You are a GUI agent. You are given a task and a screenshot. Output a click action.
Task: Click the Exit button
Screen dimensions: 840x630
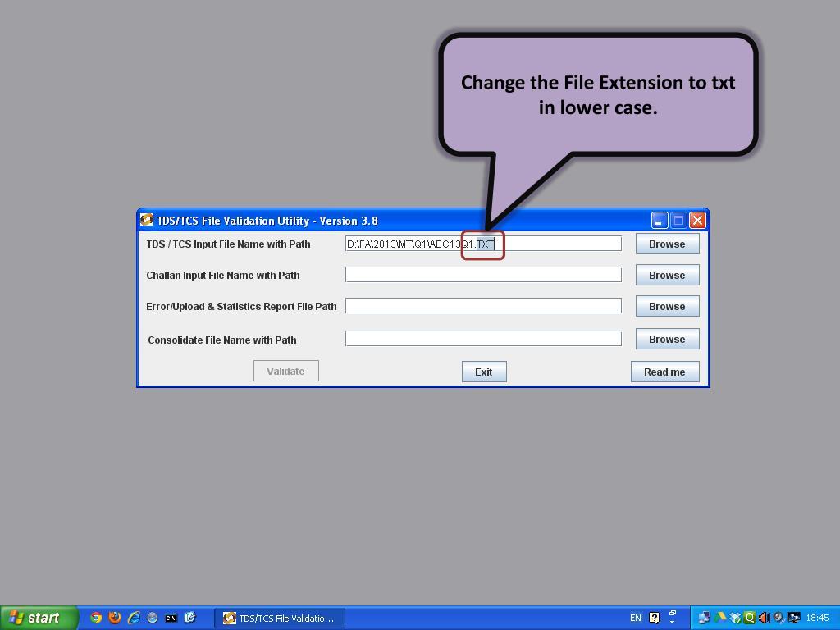(484, 372)
